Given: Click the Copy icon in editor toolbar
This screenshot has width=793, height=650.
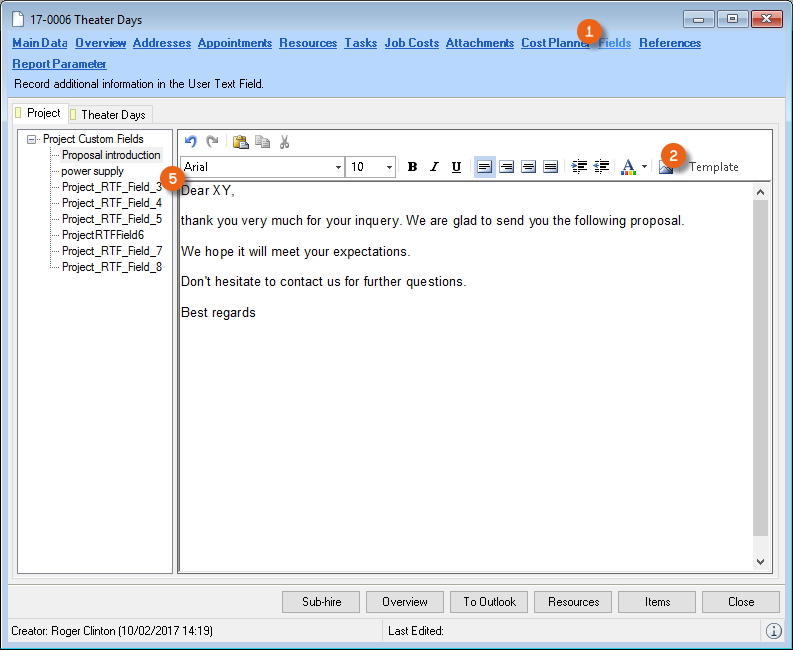Looking at the screenshot, I should pos(262,142).
